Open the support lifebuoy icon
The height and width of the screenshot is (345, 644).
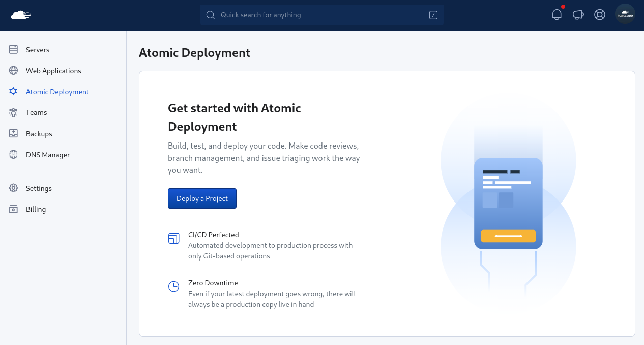click(x=600, y=15)
